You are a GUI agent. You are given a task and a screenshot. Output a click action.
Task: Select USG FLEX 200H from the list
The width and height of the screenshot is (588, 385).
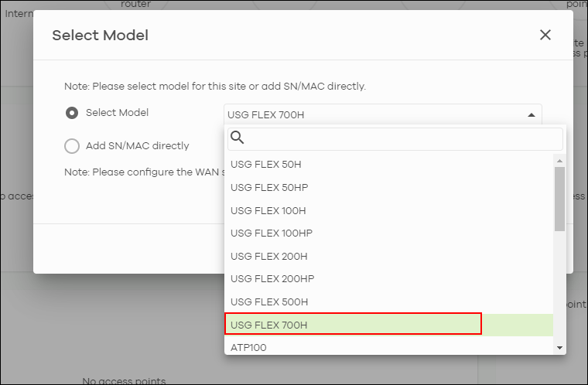click(388, 257)
